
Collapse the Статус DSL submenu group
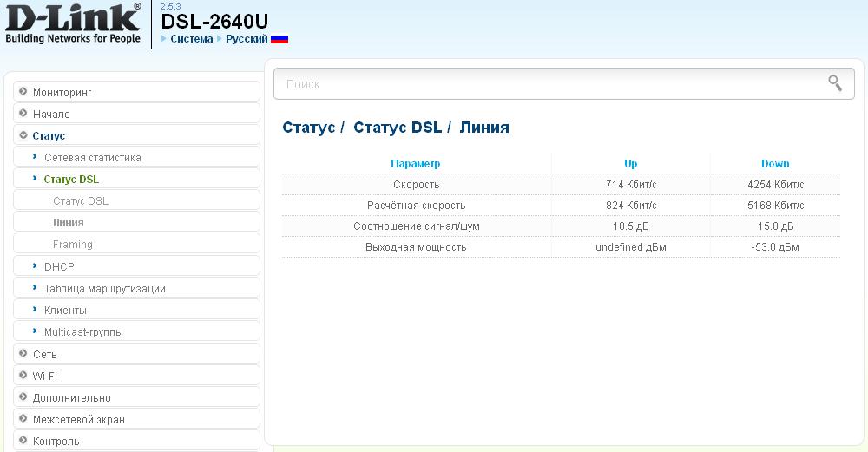[136, 179]
